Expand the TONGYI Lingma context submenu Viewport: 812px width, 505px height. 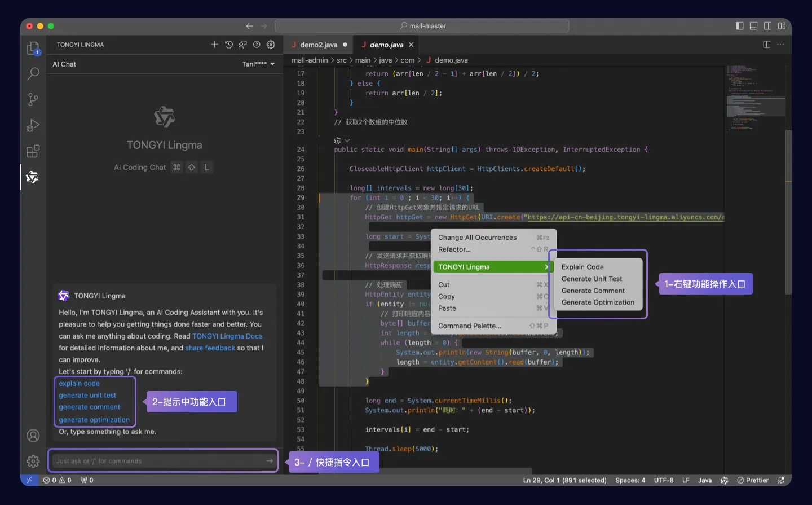(x=493, y=267)
